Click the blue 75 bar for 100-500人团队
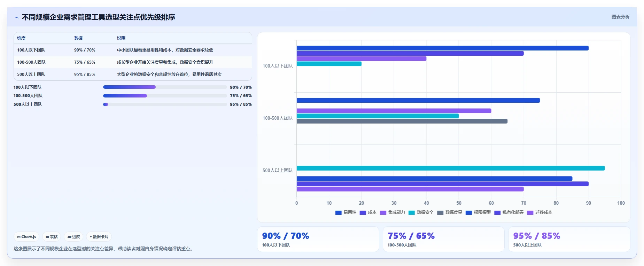The width and height of the screenshot is (644, 266). (418, 100)
